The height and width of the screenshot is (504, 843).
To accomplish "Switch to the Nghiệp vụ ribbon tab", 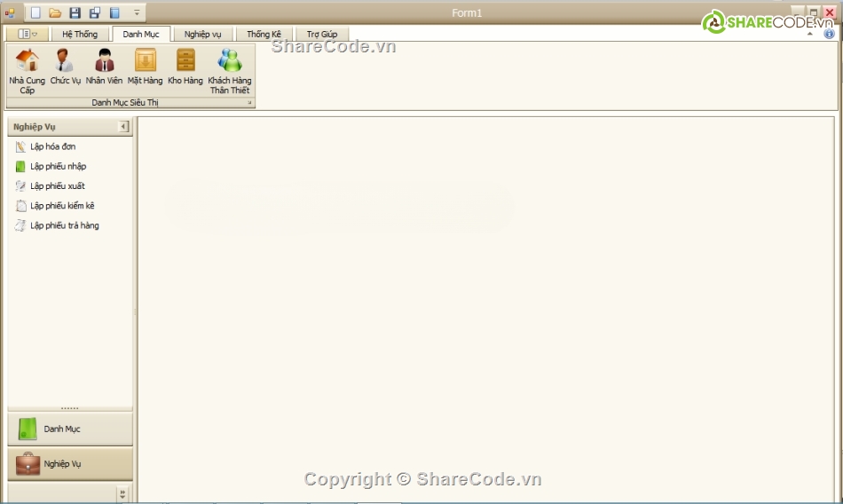I will click(202, 34).
